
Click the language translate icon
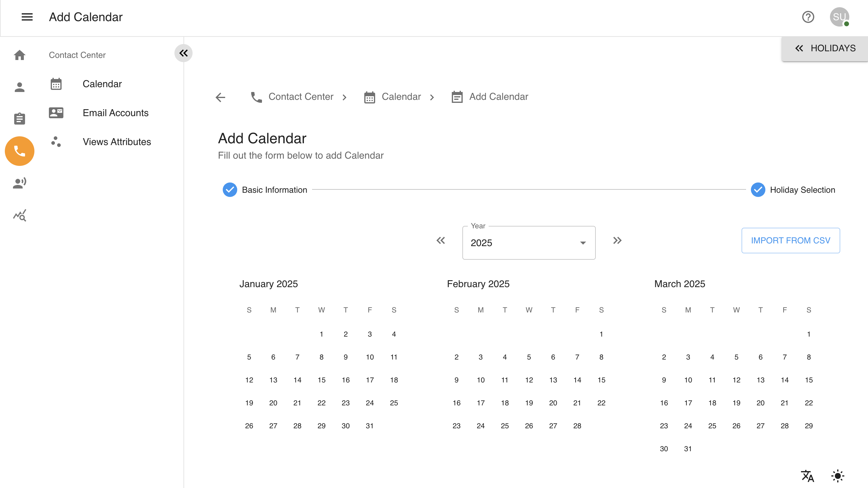[807, 476]
